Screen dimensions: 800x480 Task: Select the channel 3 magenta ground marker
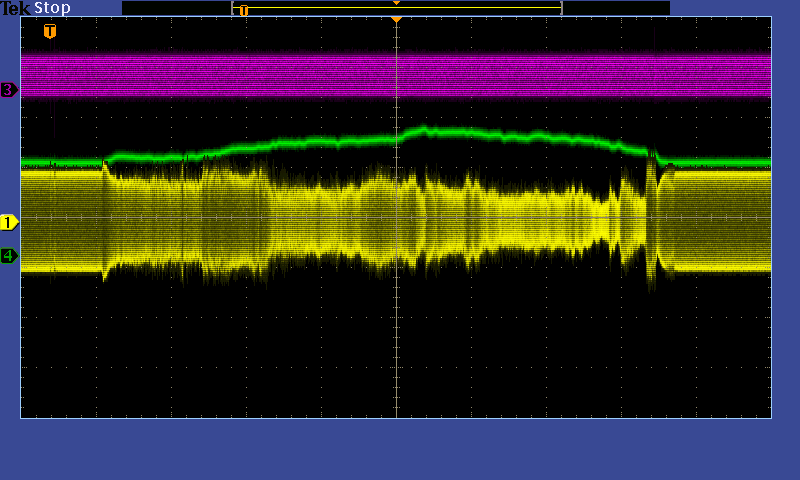point(9,90)
